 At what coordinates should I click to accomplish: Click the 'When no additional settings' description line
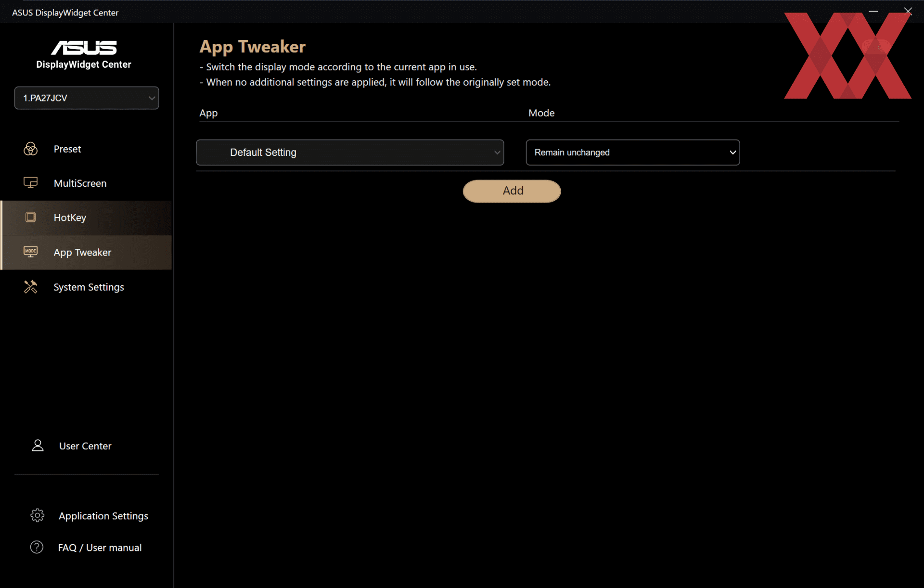click(375, 82)
